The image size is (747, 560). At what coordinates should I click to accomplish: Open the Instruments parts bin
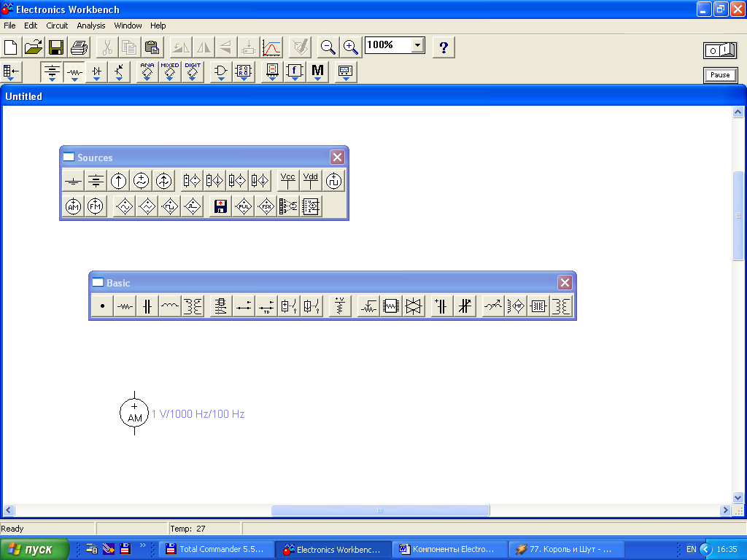pyautogui.click(x=345, y=72)
